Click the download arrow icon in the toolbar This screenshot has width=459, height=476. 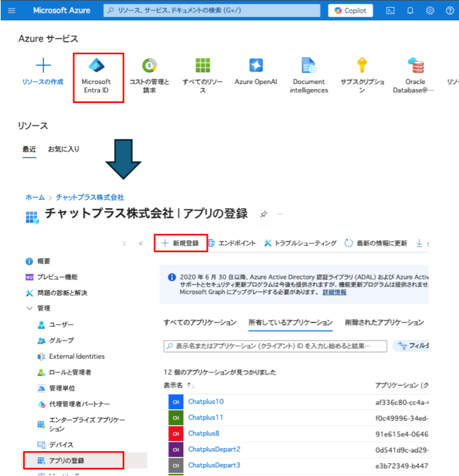(419, 243)
